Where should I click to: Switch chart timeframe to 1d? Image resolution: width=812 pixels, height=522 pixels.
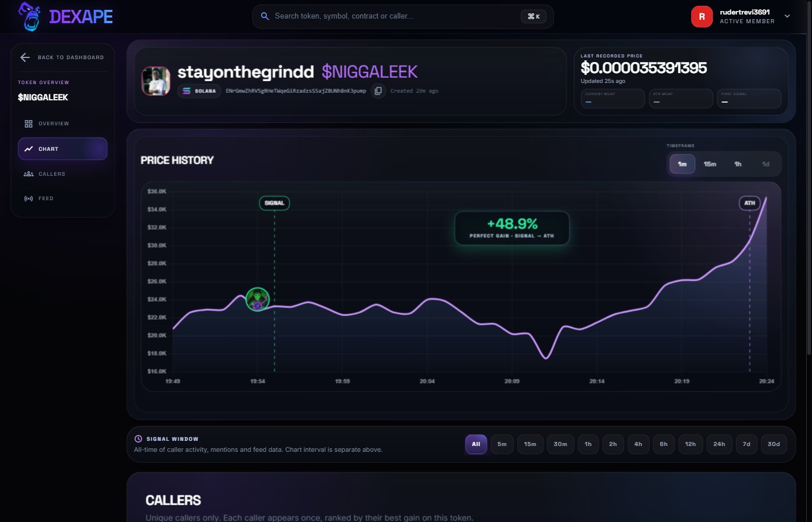click(x=766, y=164)
